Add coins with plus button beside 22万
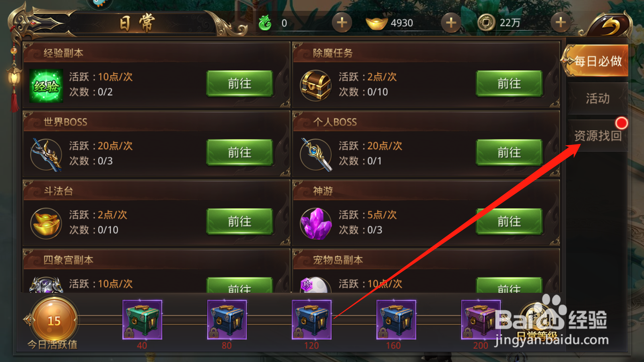The width and height of the screenshot is (644, 362). [x=560, y=23]
